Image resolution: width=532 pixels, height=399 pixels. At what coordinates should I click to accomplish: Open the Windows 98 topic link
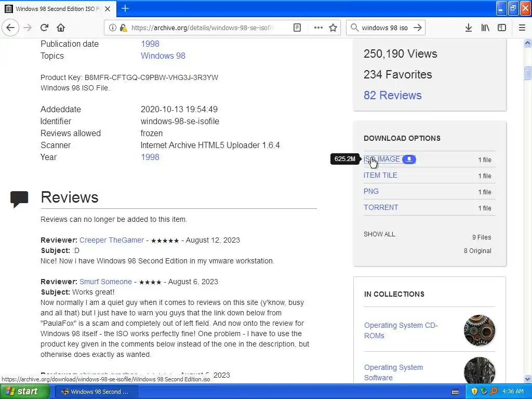point(163,56)
